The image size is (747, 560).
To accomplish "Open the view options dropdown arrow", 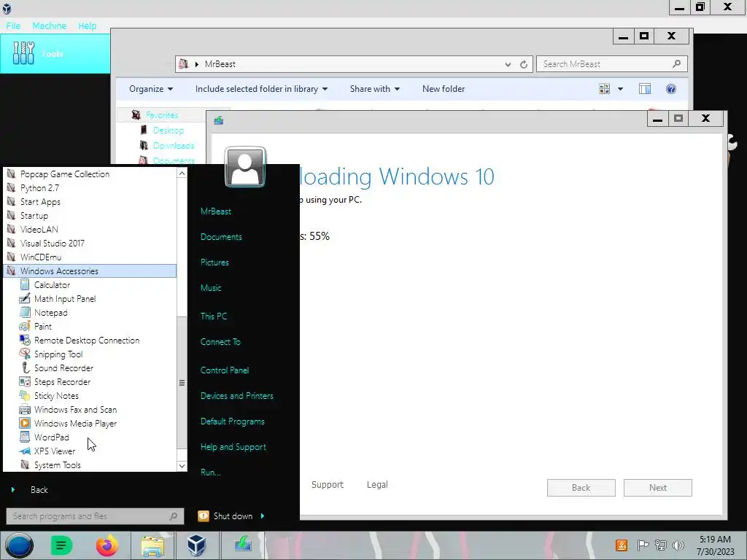I will click(620, 88).
